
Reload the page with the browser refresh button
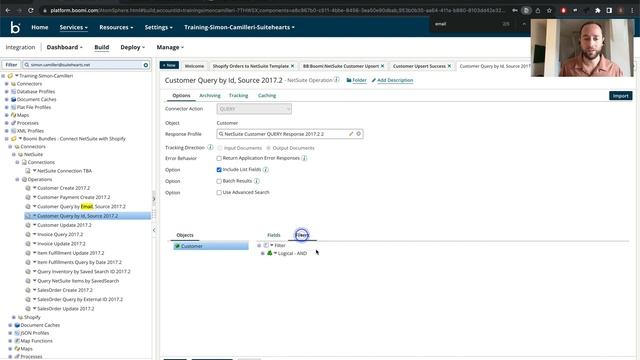point(31,10)
